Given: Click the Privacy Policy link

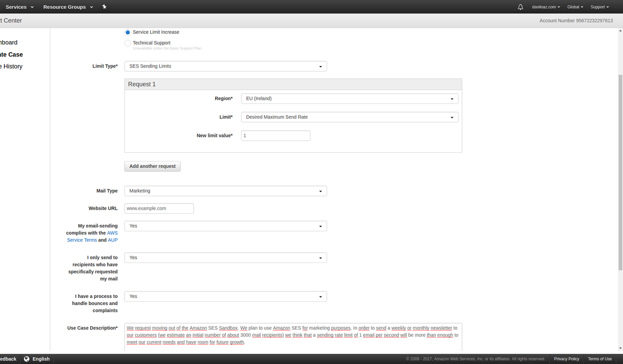Looking at the screenshot, I should [x=566, y=359].
